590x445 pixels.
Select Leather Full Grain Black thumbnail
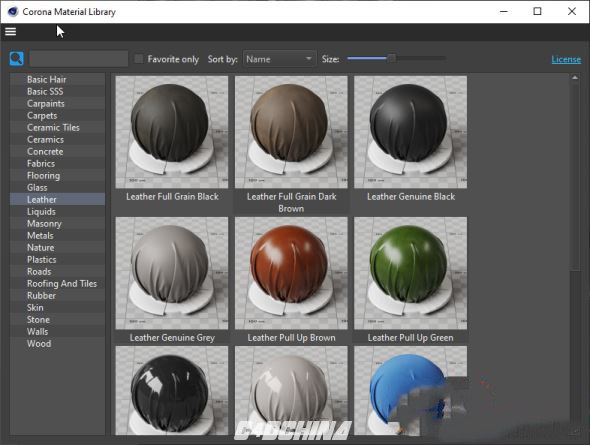pos(172,132)
